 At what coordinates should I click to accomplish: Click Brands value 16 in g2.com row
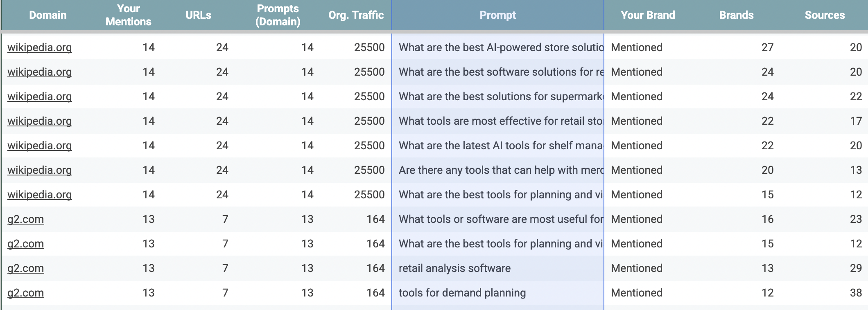(767, 219)
